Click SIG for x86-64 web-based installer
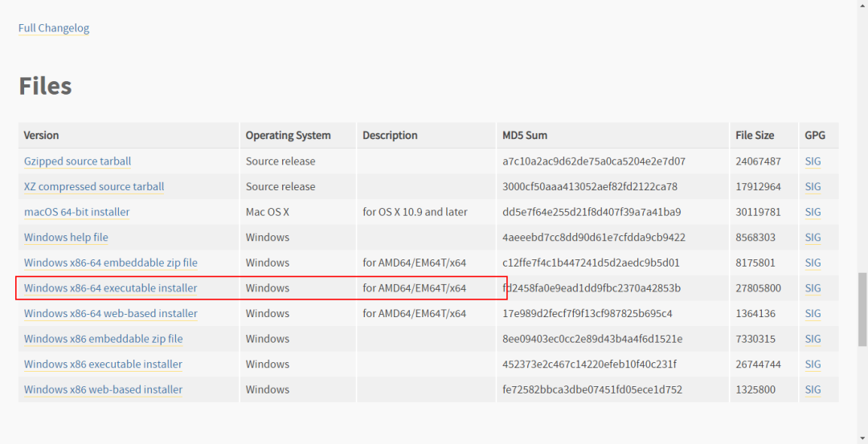The image size is (868, 444). coord(813,314)
